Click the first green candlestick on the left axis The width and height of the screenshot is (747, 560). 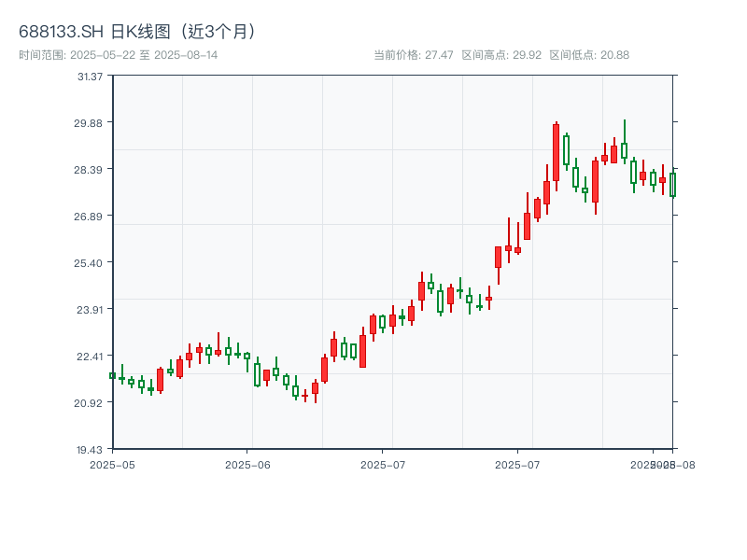pyautogui.click(x=112, y=375)
